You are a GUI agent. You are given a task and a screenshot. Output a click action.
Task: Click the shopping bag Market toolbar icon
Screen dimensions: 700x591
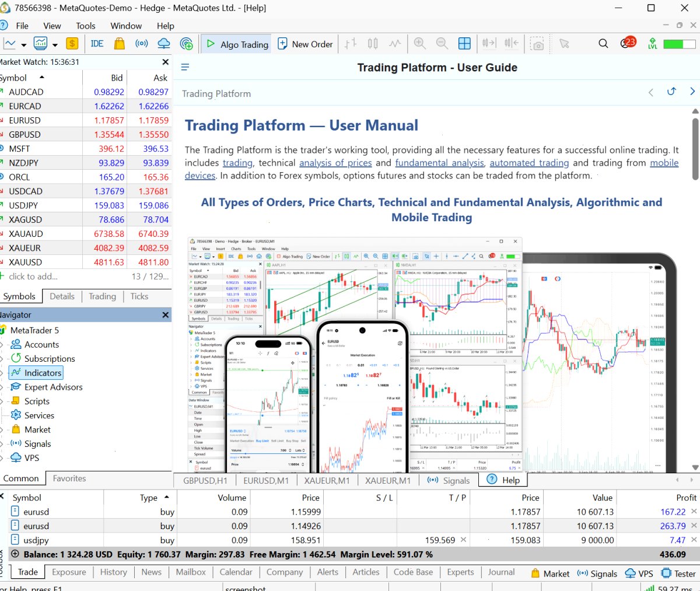120,44
